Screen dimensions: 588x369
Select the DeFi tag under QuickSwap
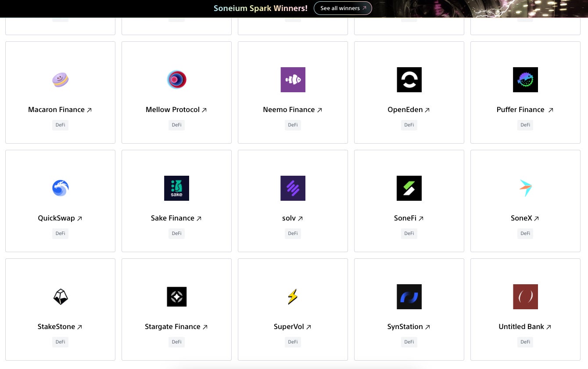(x=60, y=234)
